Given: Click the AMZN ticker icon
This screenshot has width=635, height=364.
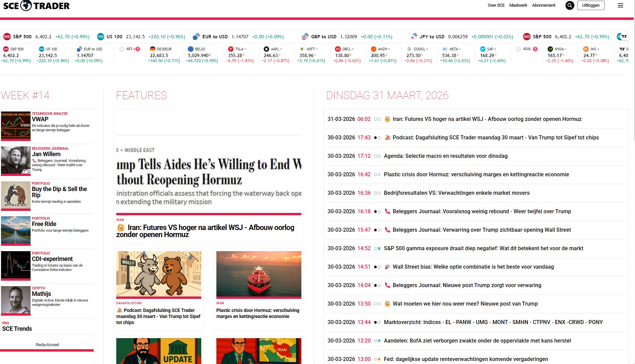Looking at the screenshot, I should (374, 49).
